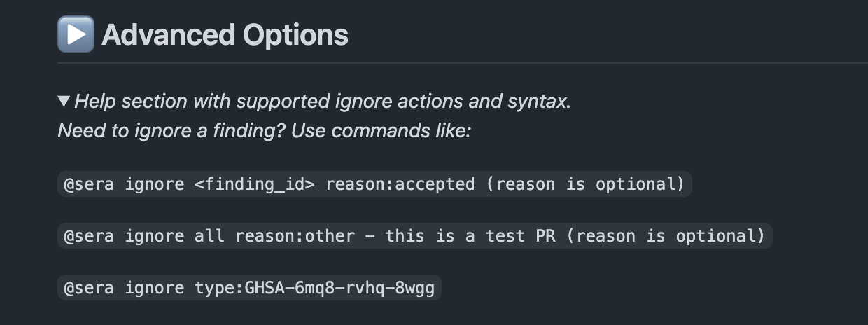
Task: Click the @sera mention in the third command
Action: click(90, 288)
